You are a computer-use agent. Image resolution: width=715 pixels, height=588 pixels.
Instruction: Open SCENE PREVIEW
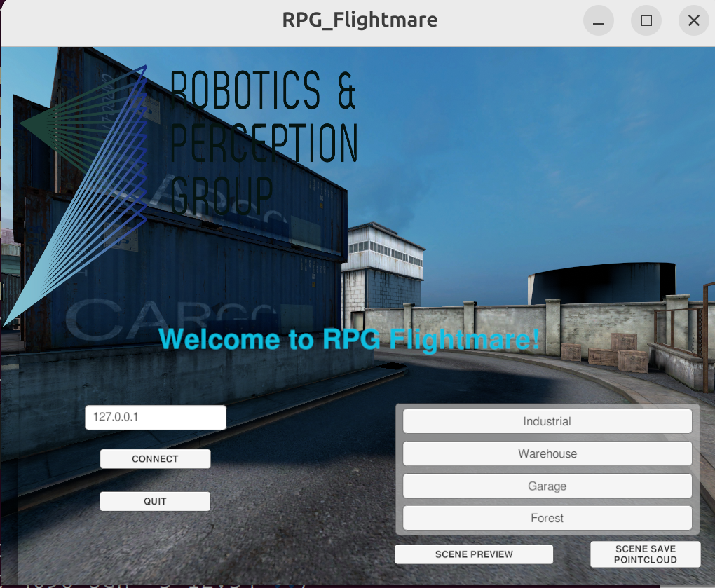(474, 554)
